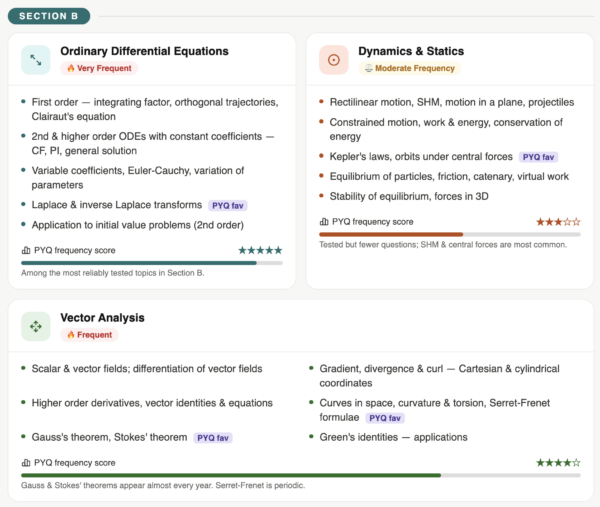Click Application to initial value problems bullet
Viewport: 600px width, 507px height.
point(138,225)
